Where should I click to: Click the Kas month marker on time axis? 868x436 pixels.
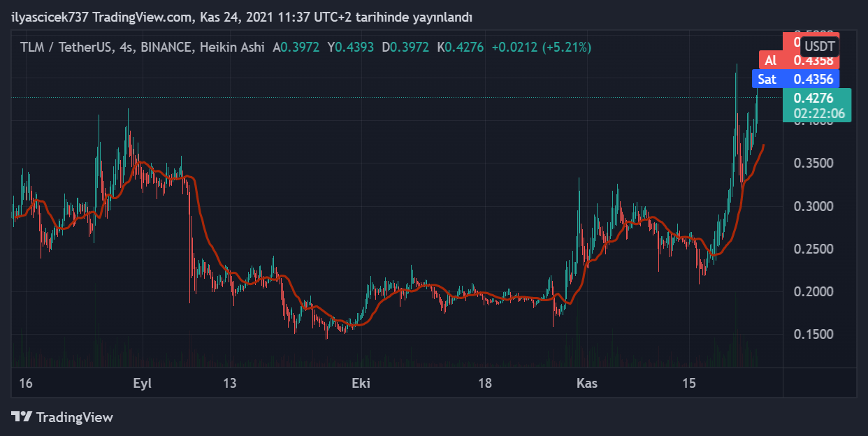point(587,383)
